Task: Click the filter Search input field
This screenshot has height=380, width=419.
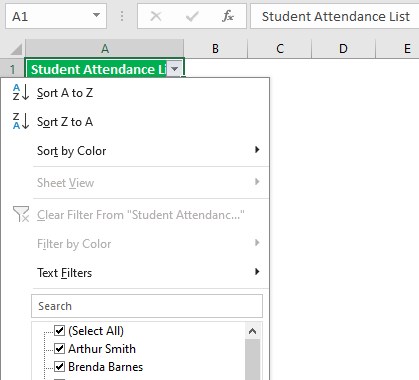Action: coord(147,306)
